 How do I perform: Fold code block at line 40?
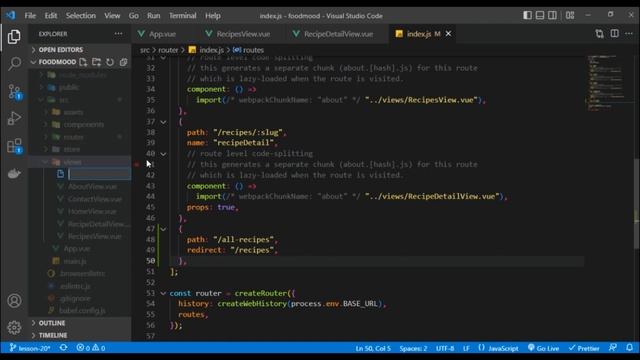tap(163, 154)
